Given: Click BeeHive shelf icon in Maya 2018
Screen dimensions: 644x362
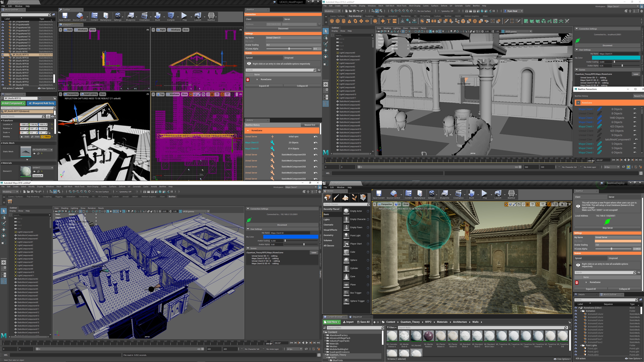Looking at the screenshot, I should pos(10,201).
